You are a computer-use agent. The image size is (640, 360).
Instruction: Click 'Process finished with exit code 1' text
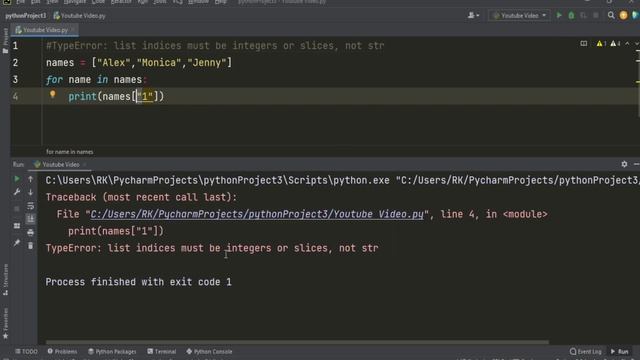(138, 282)
